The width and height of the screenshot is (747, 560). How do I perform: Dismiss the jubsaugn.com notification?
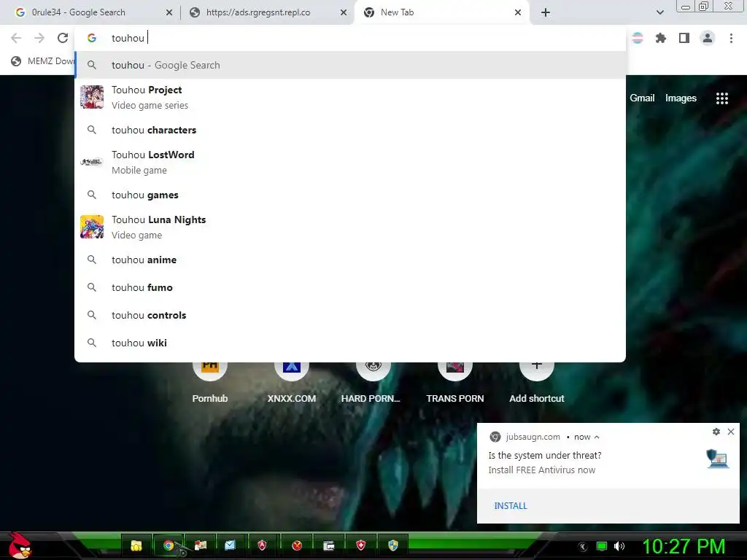(731, 432)
